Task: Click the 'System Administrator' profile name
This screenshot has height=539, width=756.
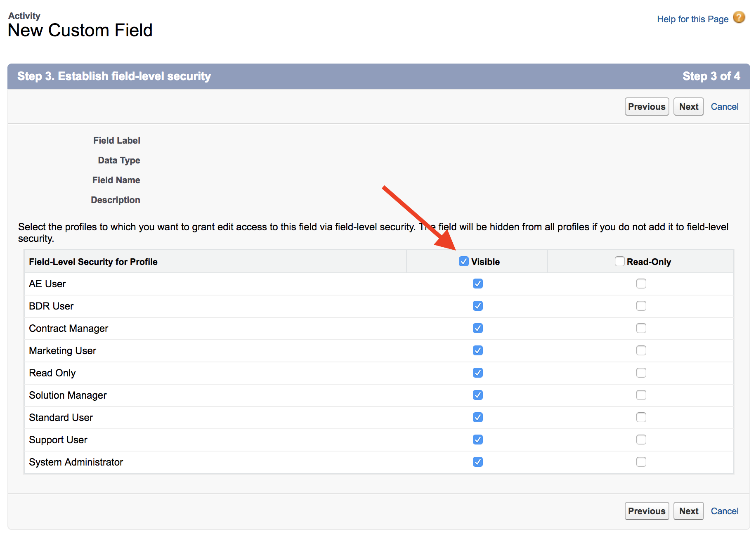Action: (76, 462)
